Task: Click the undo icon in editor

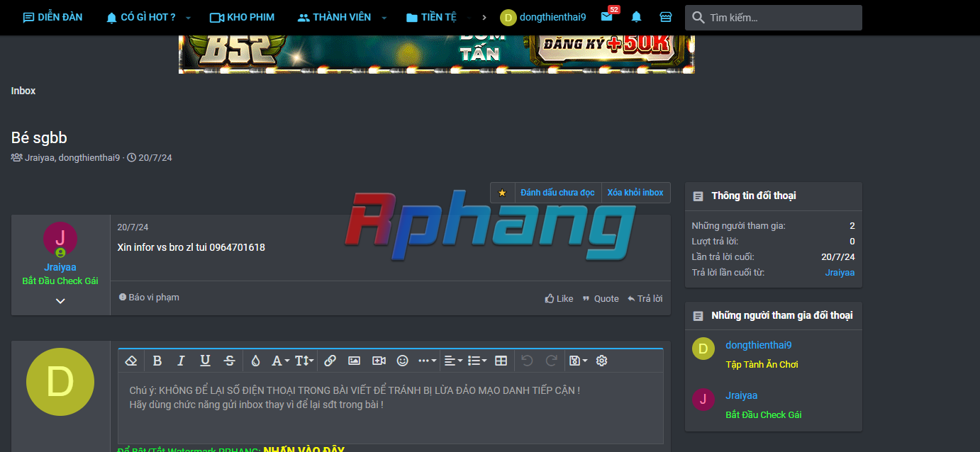Action: [527, 361]
